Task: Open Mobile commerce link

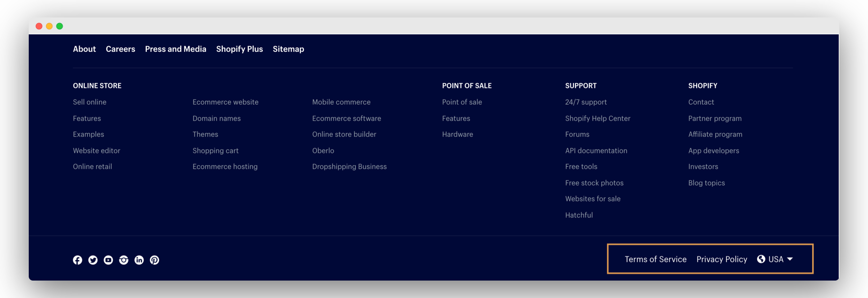Action: (341, 102)
